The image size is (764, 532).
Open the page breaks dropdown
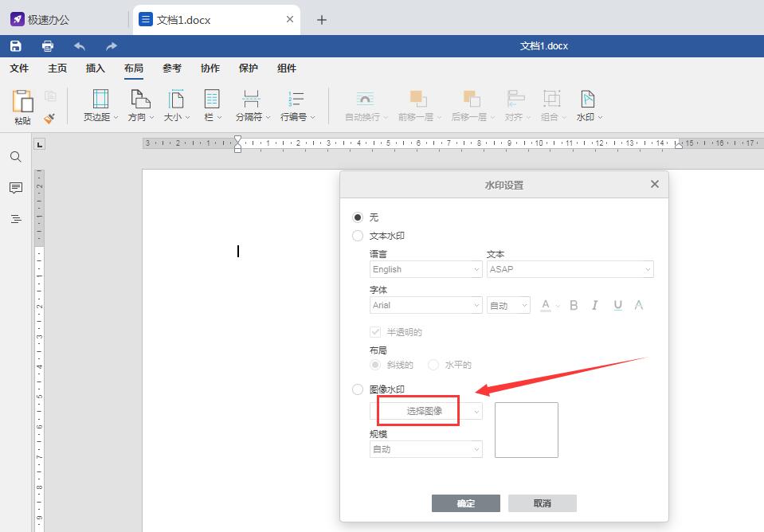[253, 105]
